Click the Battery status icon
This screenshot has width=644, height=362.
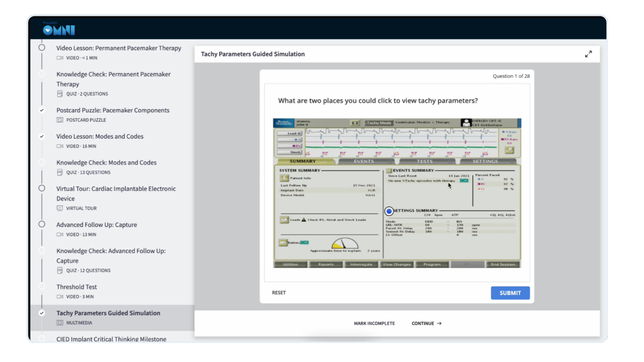click(283, 242)
